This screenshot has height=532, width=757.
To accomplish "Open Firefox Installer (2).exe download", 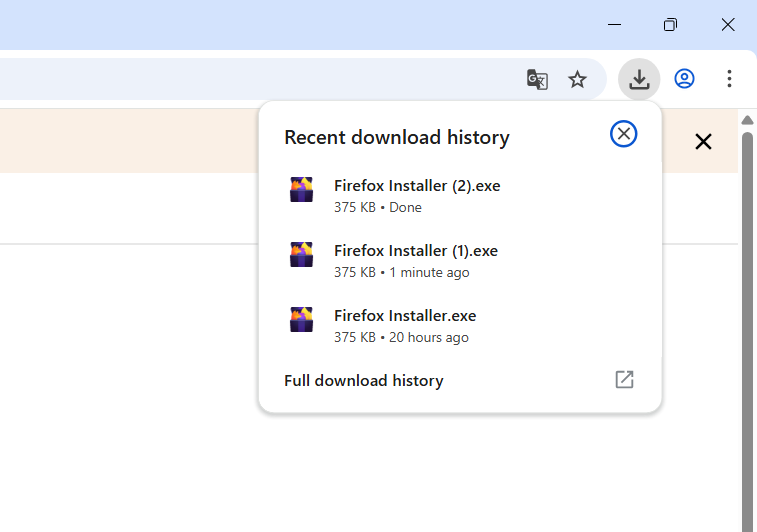I will (460, 196).
